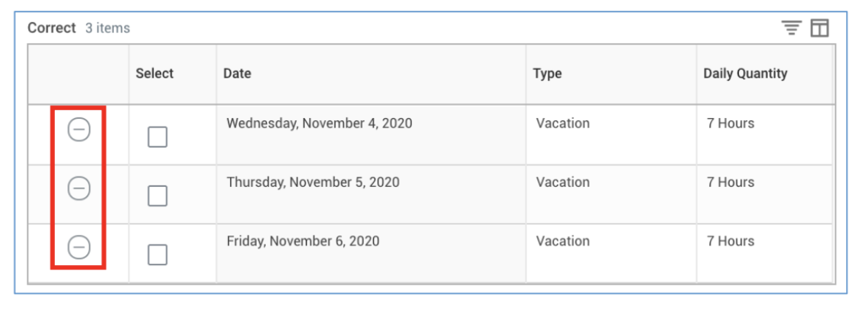
Task: Tick the Friday, November 6 checkbox
Action: coord(157,255)
